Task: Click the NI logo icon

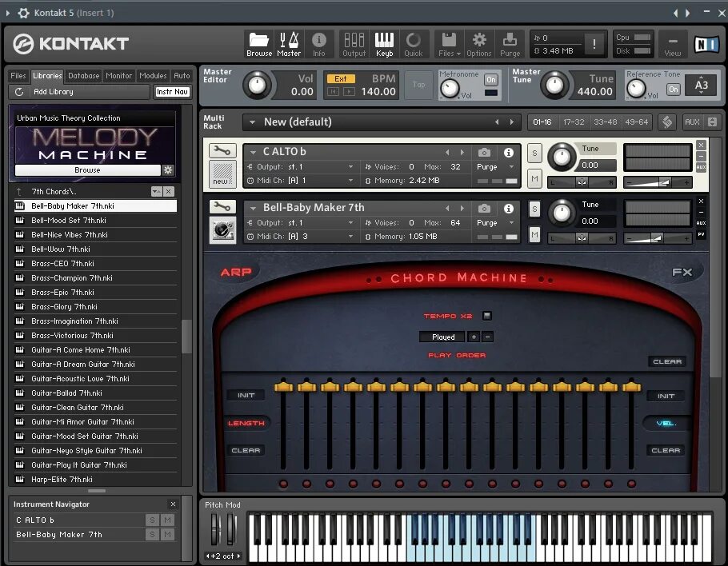Action: point(706,45)
